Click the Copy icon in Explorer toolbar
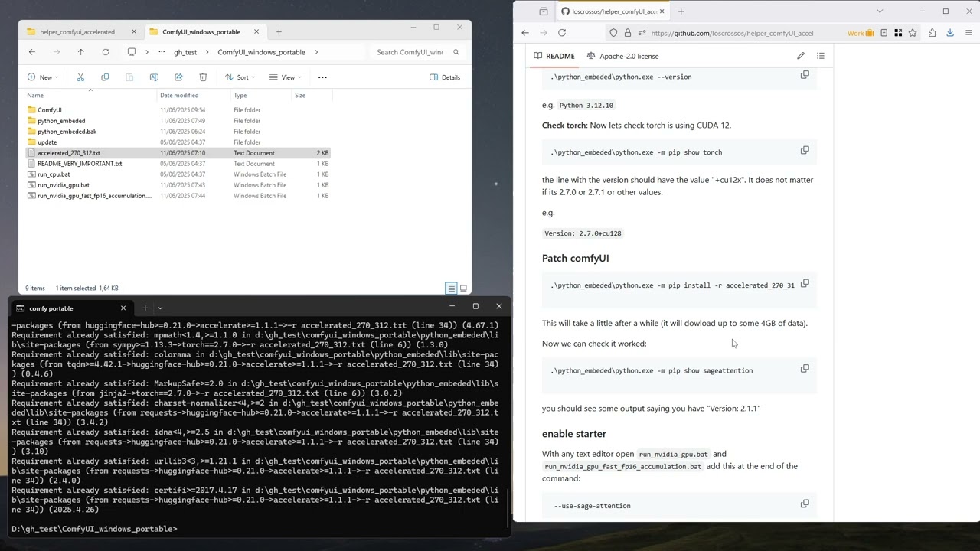This screenshot has height=551, width=980. (x=105, y=77)
